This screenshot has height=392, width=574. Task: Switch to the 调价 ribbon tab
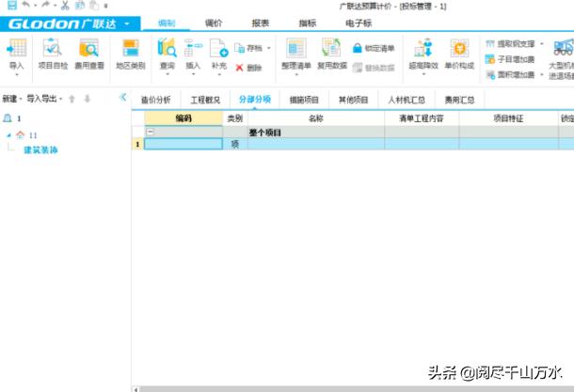click(x=214, y=24)
